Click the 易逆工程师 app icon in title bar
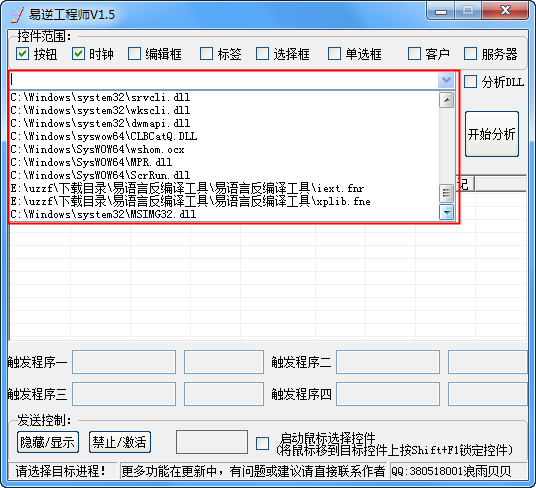Screen dimensions: 536x488 16,14
